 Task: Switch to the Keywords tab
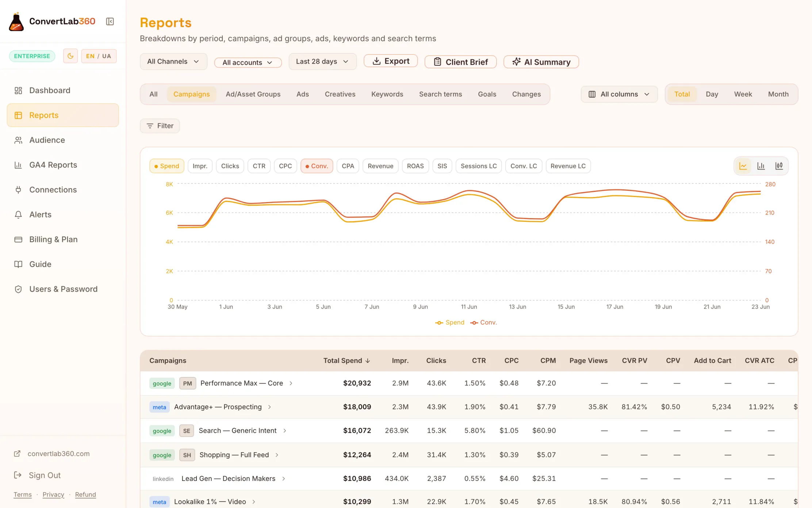click(x=387, y=94)
